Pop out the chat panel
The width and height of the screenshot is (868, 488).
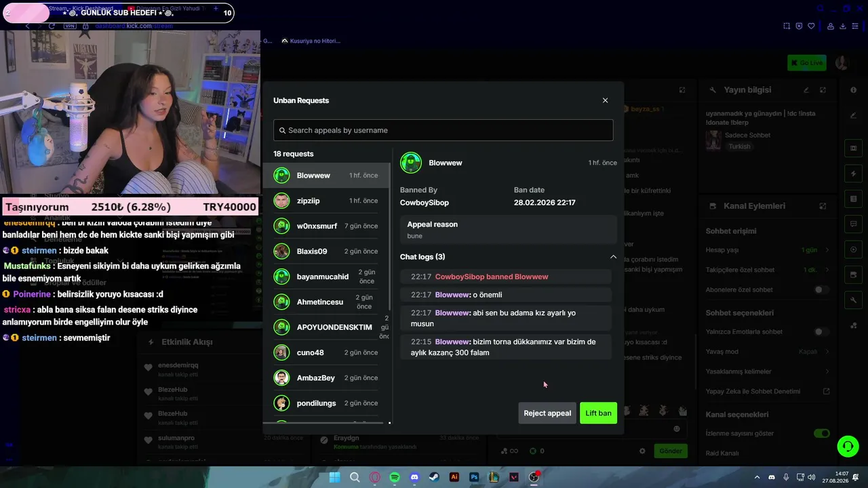pyautogui.click(x=682, y=90)
